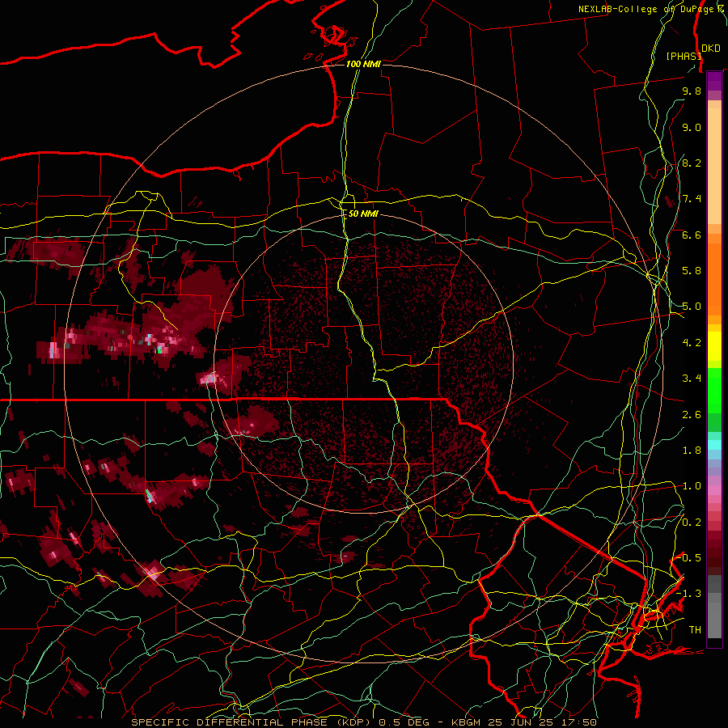Viewport: 728px width, 728px height.
Task: Pick the gray segment of the color bar
Action: click(x=714, y=608)
